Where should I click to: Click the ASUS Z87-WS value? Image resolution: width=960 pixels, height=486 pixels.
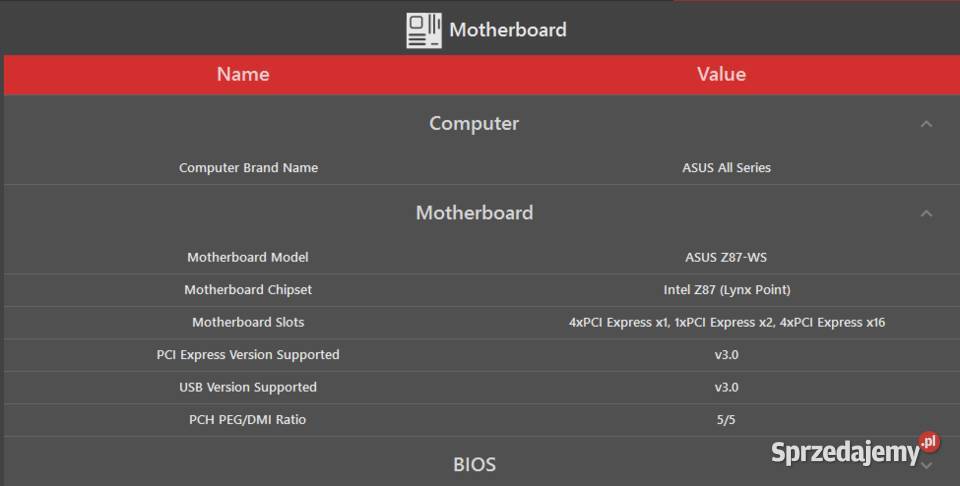(x=726, y=257)
